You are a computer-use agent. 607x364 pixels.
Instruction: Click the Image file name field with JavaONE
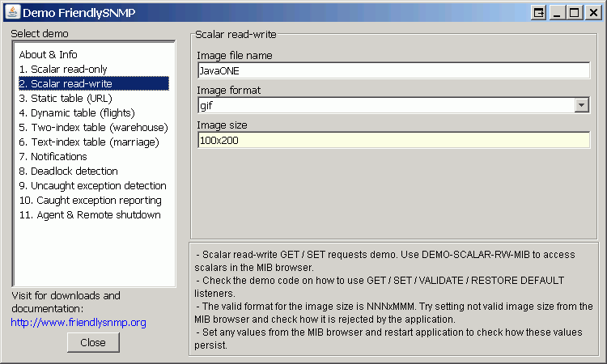(393, 70)
